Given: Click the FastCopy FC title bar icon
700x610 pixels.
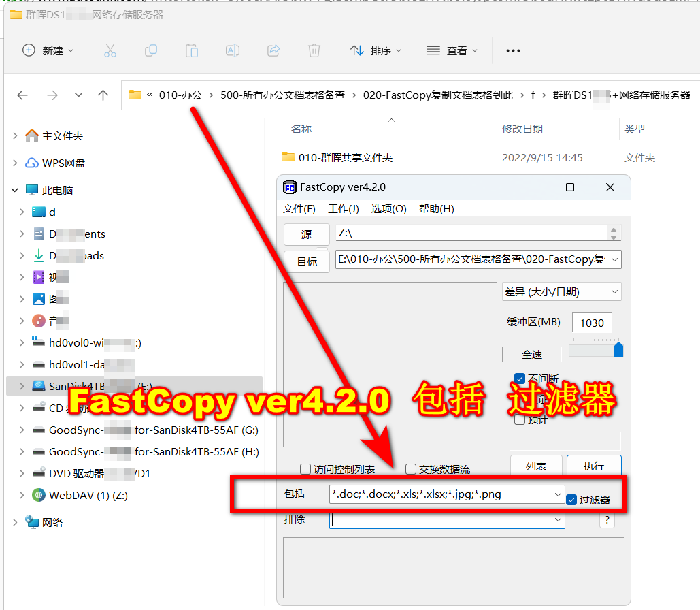Looking at the screenshot, I should tap(290, 187).
